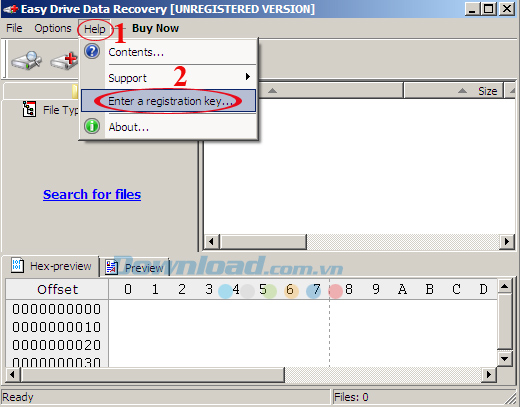Click hex view left scroll arrow
Screen dimensions: 520x407
(13, 375)
